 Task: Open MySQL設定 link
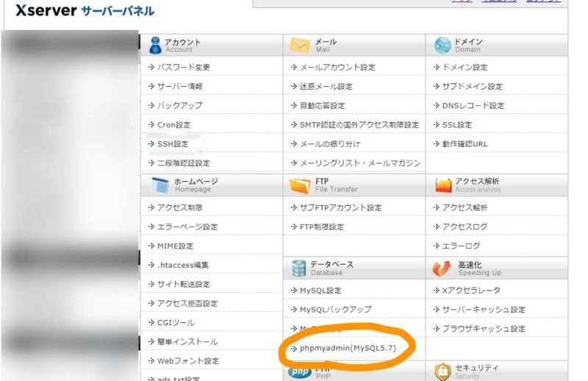[320, 291]
